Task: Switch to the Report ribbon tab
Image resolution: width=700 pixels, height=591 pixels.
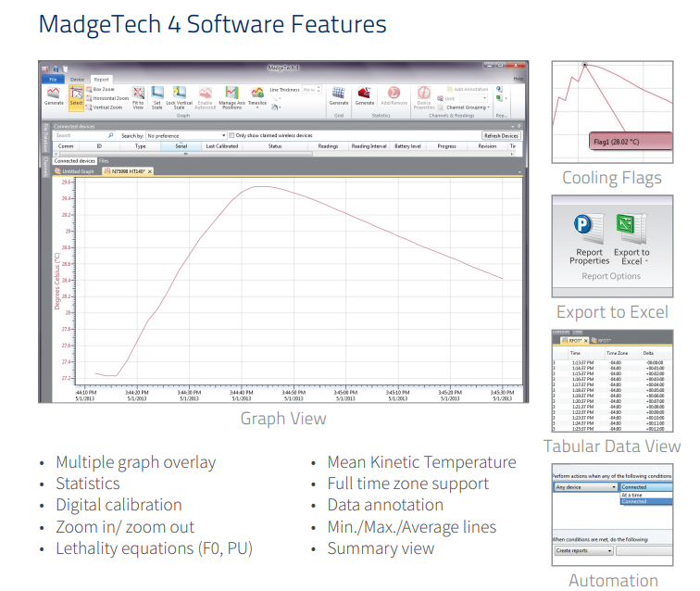Action: [x=101, y=79]
